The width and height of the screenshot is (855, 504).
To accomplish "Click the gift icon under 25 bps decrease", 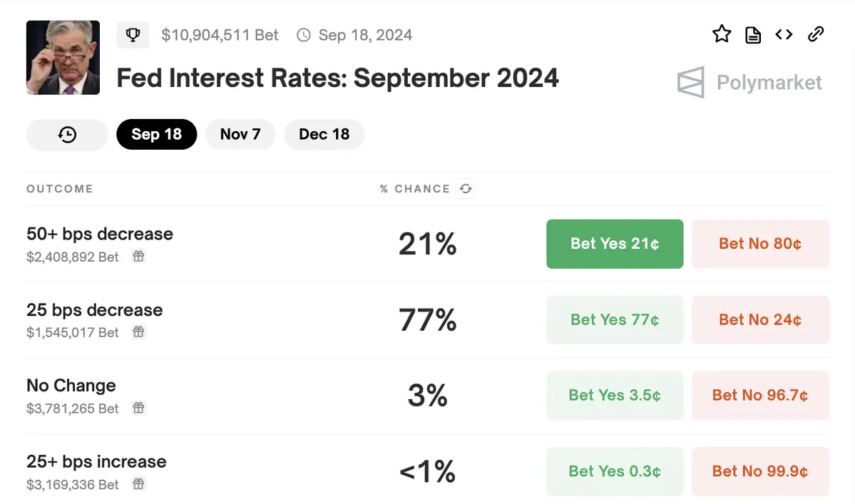I will point(138,332).
